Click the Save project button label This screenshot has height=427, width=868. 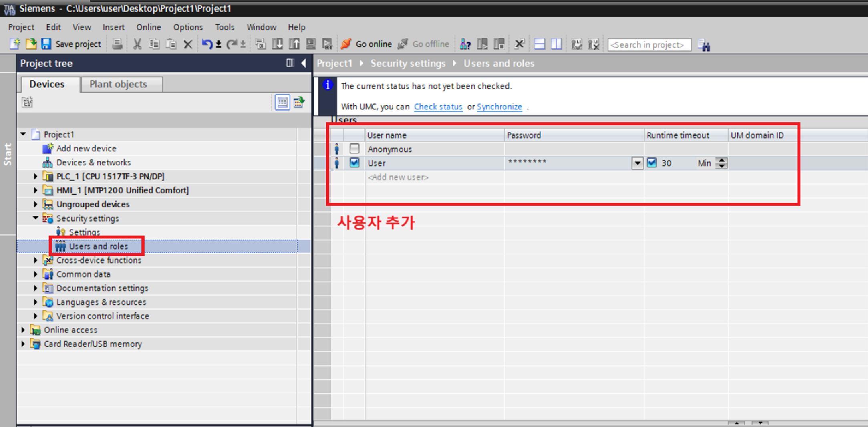point(78,44)
